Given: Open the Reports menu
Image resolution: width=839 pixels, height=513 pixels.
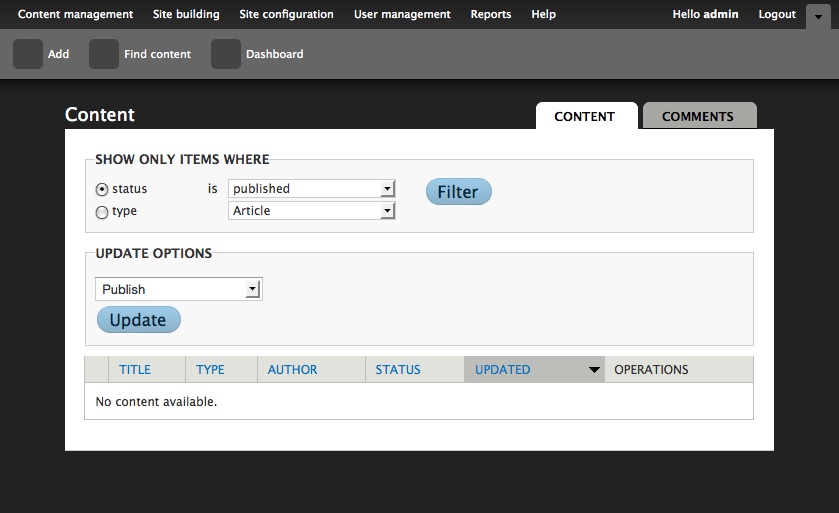Looking at the screenshot, I should coord(491,14).
